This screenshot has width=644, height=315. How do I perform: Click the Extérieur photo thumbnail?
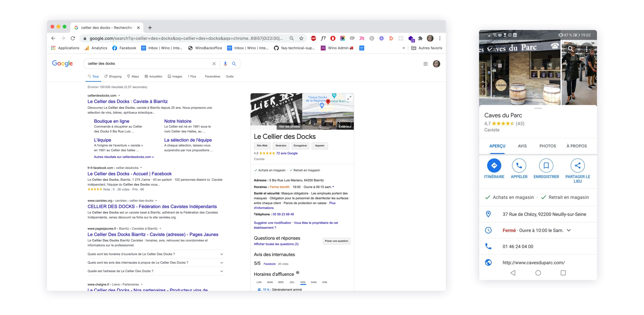(328, 120)
